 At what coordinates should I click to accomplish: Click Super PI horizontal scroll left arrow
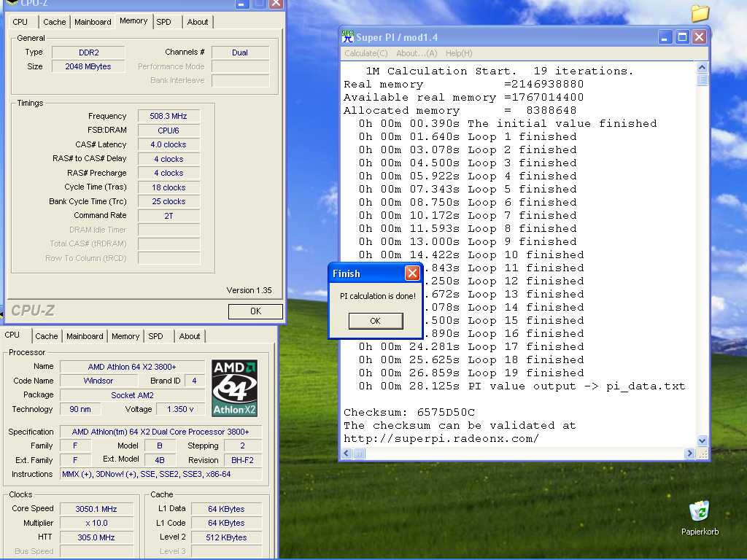click(347, 454)
